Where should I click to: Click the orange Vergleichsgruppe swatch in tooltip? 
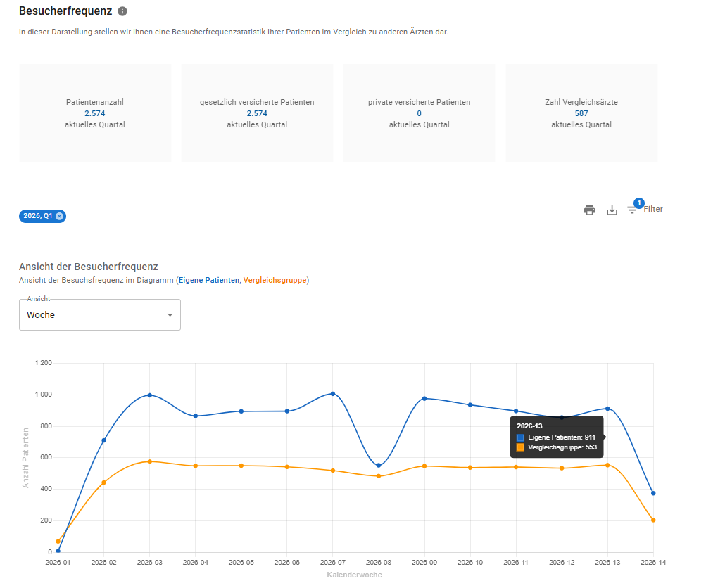pyautogui.click(x=520, y=447)
